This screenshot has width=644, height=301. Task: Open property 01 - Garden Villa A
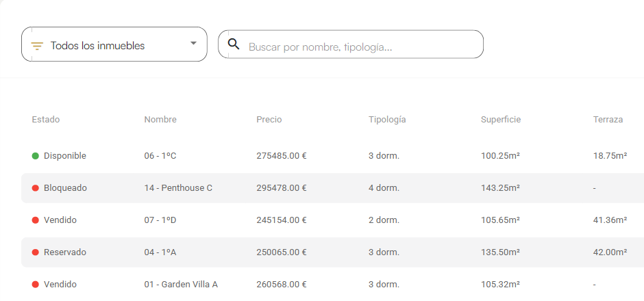[181, 284]
